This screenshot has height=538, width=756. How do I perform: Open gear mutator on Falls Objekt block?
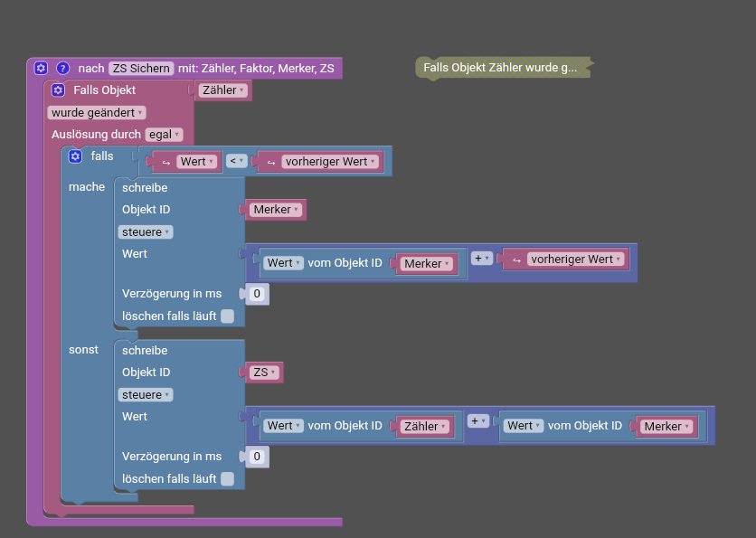pyautogui.click(x=58, y=90)
